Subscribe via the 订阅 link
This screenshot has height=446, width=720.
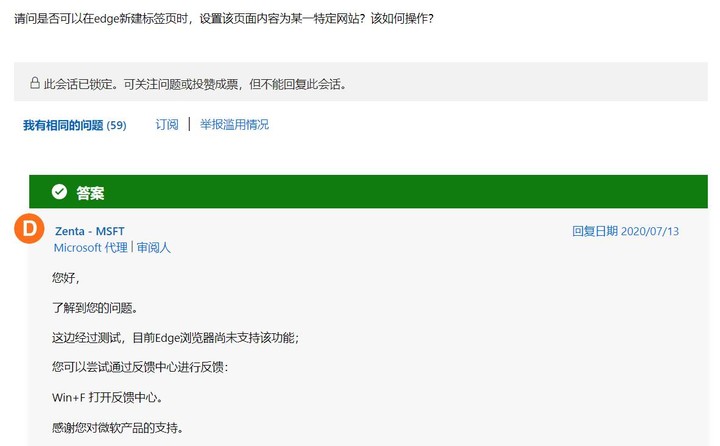pyautogui.click(x=167, y=124)
